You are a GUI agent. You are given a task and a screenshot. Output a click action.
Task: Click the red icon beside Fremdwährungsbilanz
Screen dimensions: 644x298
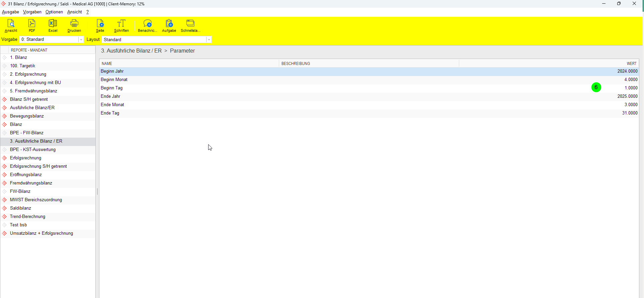point(5,183)
